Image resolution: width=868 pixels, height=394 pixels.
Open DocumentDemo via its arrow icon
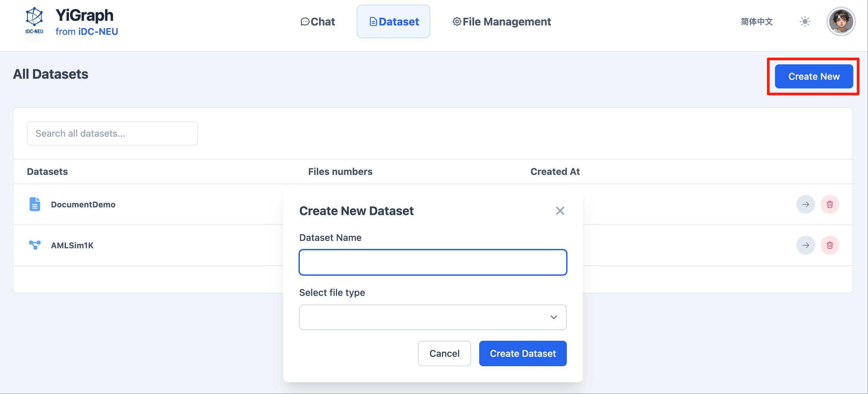[806, 204]
